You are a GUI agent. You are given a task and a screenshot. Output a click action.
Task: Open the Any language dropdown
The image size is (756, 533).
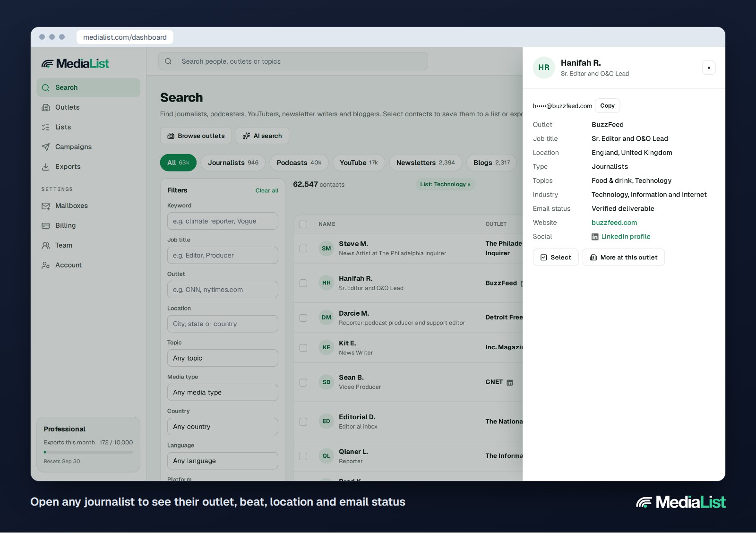pos(223,461)
